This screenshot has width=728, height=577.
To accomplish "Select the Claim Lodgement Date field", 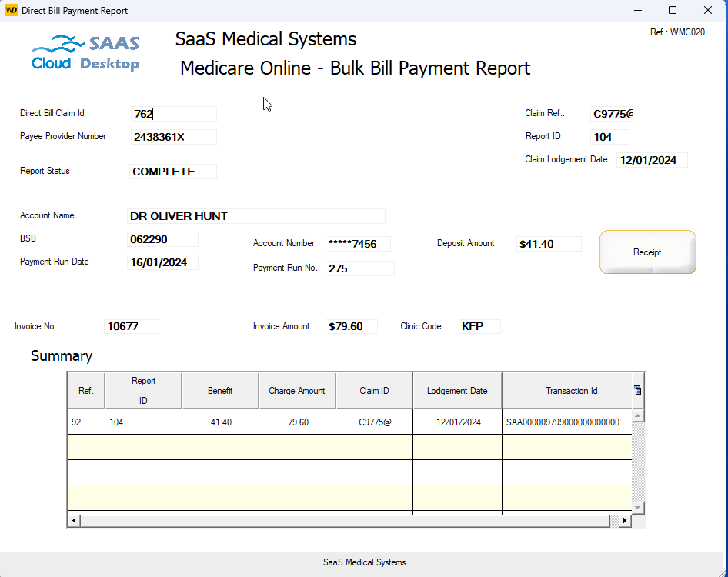I will click(652, 160).
